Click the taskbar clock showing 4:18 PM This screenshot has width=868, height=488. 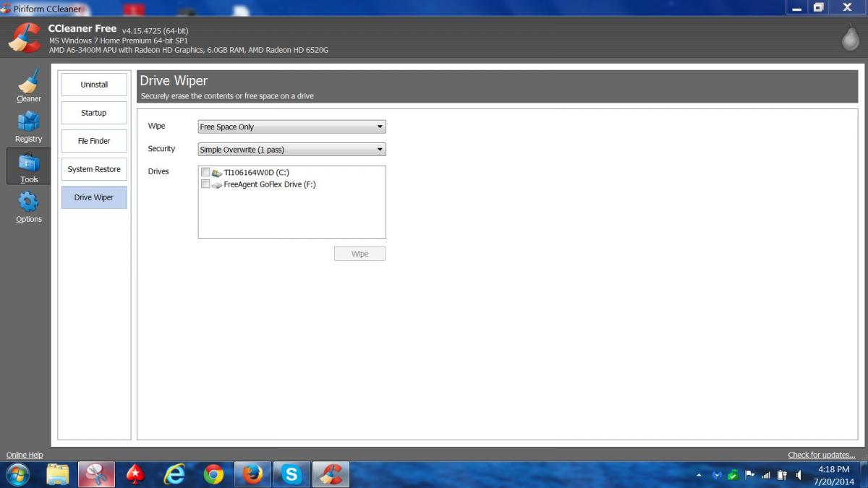click(833, 475)
